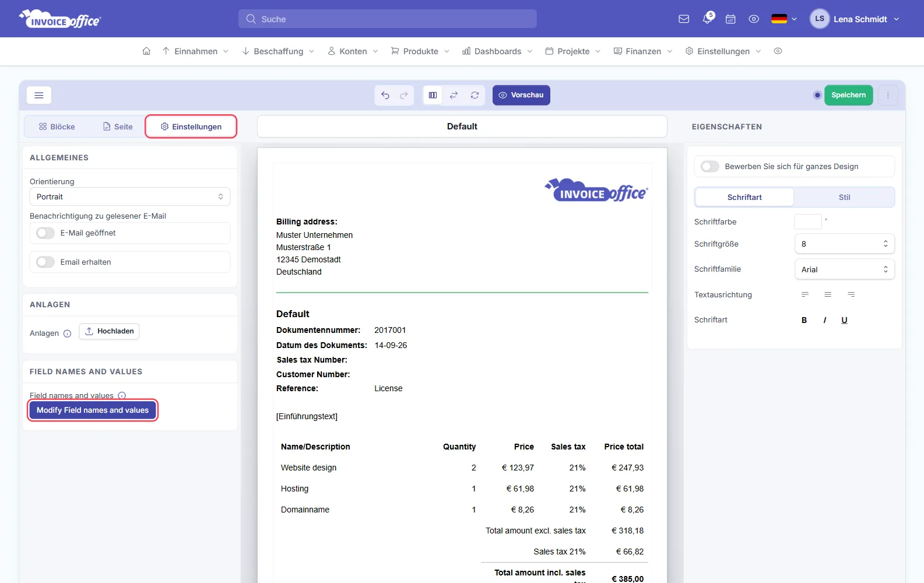Open Schriftfarbe color swatch
Screen dimensions: 924x583
coord(808,222)
